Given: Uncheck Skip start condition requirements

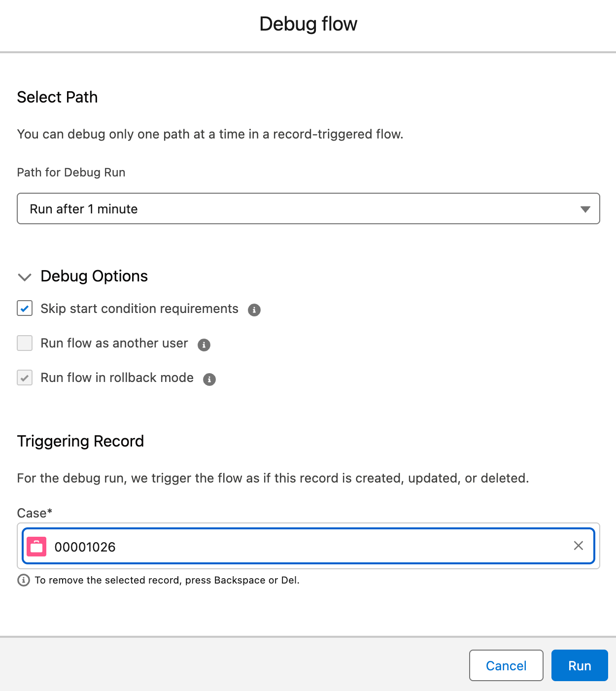Looking at the screenshot, I should pyautogui.click(x=25, y=309).
